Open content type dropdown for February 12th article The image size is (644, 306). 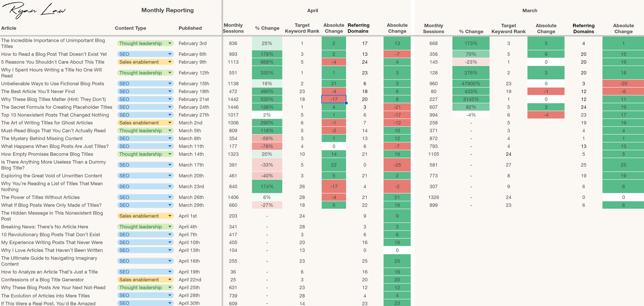[170, 73]
